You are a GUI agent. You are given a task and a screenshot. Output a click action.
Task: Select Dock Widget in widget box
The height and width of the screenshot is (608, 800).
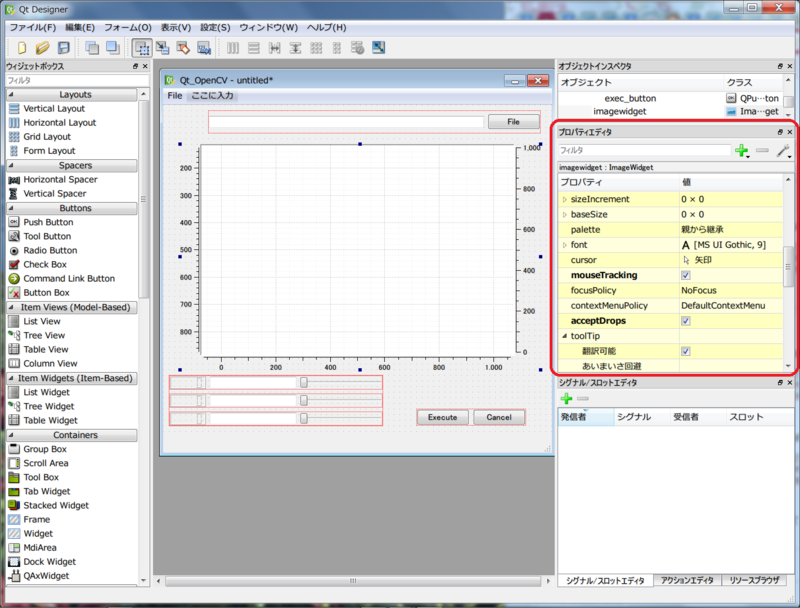(49, 562)
